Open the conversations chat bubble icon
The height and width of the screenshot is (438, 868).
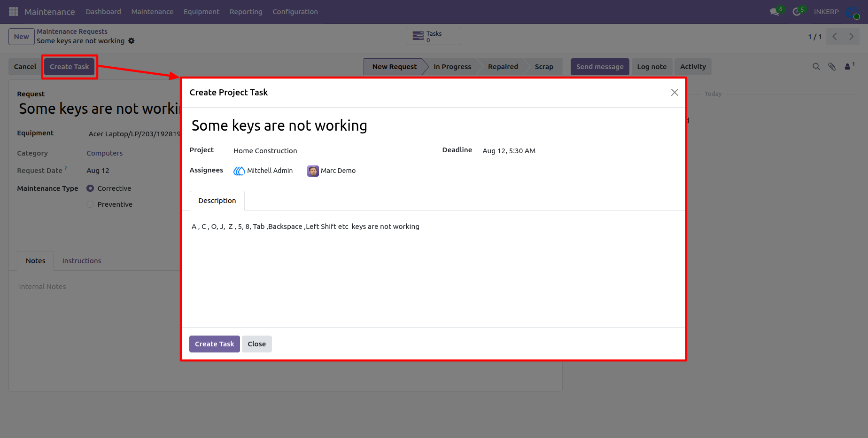775,12
